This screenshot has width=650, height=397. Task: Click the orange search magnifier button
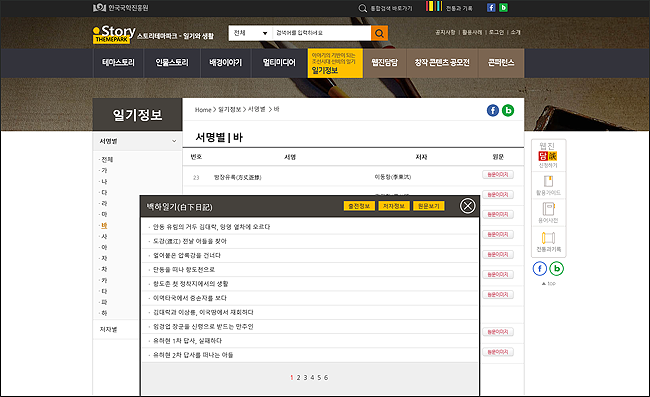point(379,33)
